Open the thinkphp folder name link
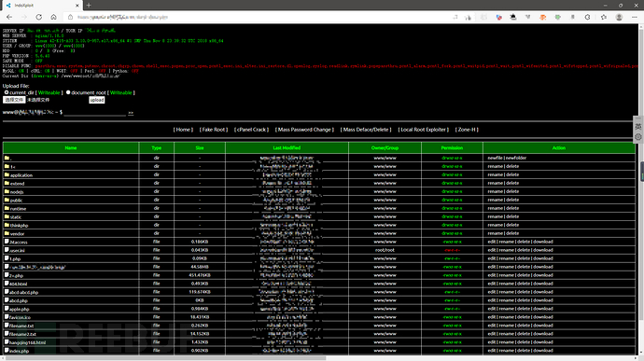This screenshot has width=644, height=361. pos(19,226)
